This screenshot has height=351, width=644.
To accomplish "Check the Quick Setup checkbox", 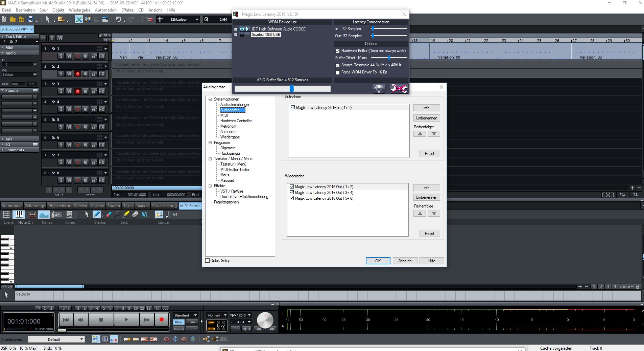I will point(208,260).
